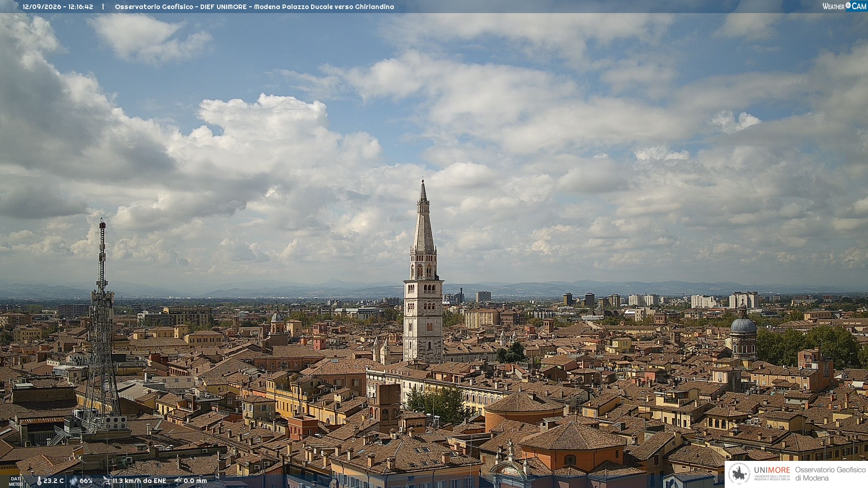Screen dimensions: 868x488
Task: Select the 23.2 C temperature reading
Action: (x=53, y=481)
